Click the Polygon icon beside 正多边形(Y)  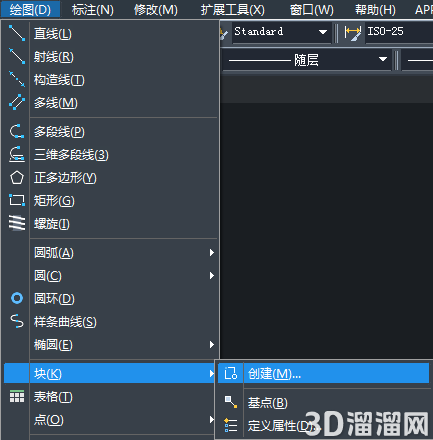point(17,177)
